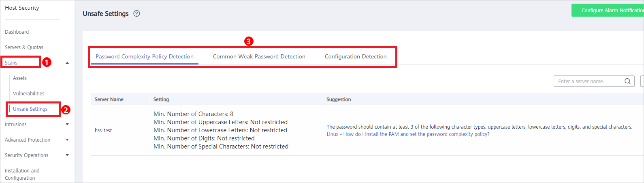Collapse the Scans menu arrow
Image resolution: width=644 pixels, height=183 pixels.
[67, 63]
